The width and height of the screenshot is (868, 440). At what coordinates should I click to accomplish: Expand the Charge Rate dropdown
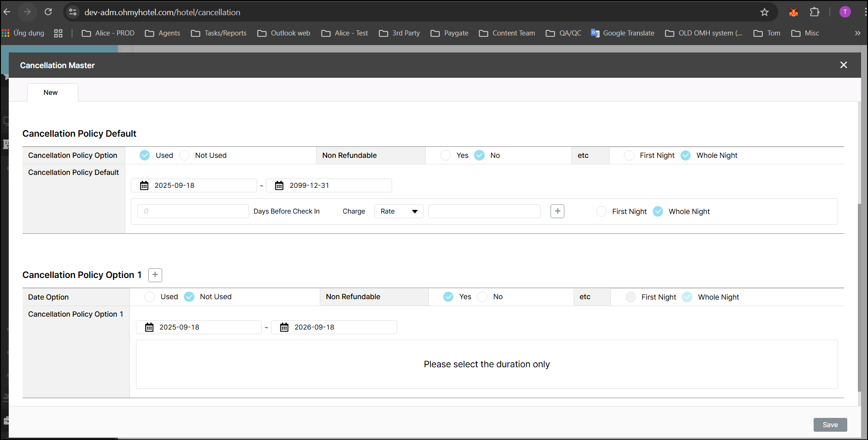(399, 211)
